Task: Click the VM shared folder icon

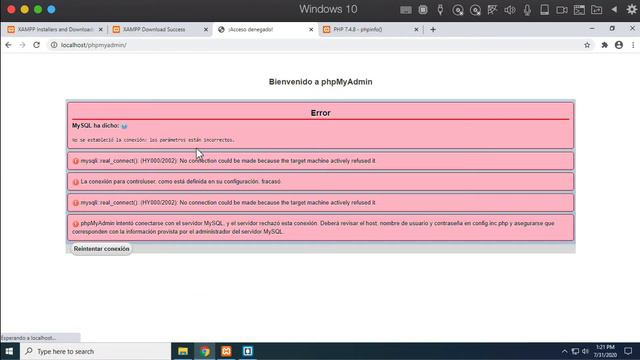Action: [596, 10]
